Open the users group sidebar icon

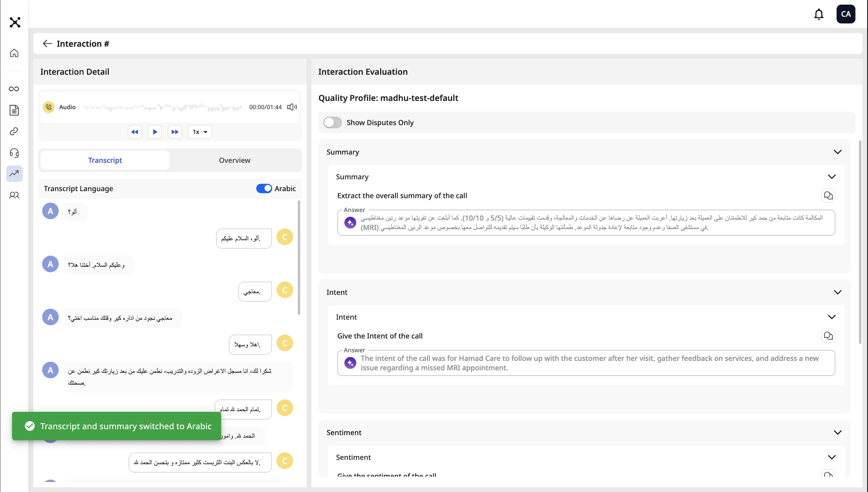pyautogui.click(x=14, y=195)
